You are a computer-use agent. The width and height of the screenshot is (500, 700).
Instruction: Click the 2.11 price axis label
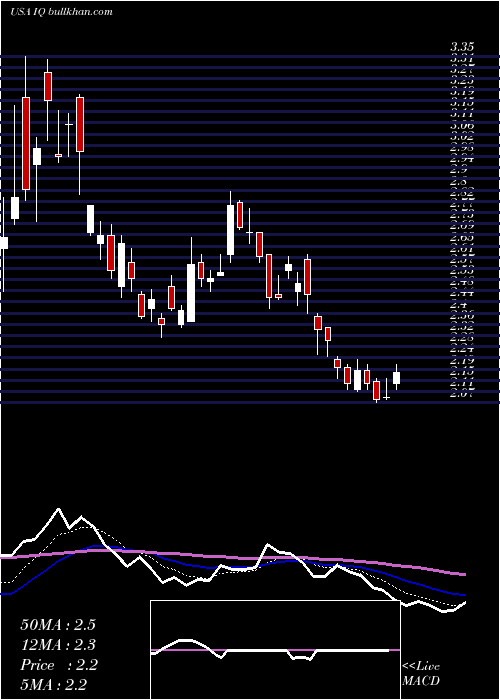click(x=462, y=383)
